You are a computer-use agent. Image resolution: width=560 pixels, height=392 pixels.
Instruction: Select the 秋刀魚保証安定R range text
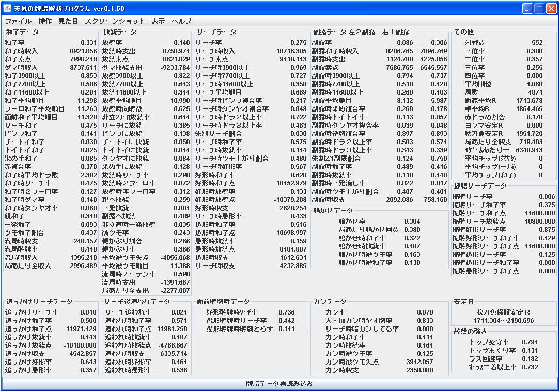point(503,321)
